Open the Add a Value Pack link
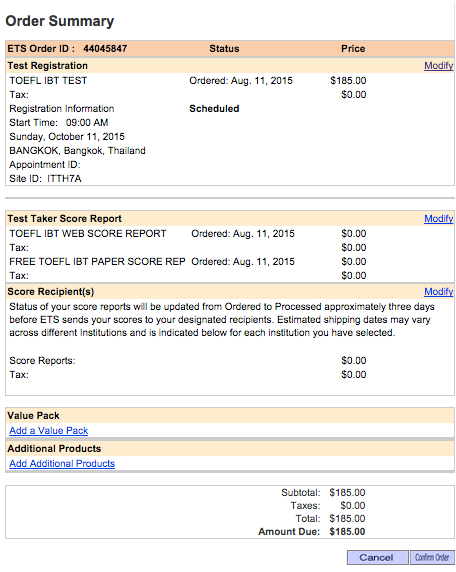The image size is (456, 572). (49, 430)
